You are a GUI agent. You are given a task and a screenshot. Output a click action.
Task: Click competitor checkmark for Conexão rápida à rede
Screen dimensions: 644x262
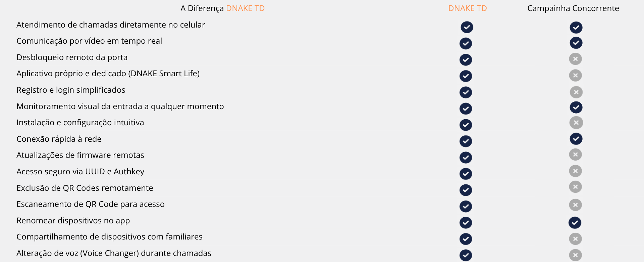576,139
